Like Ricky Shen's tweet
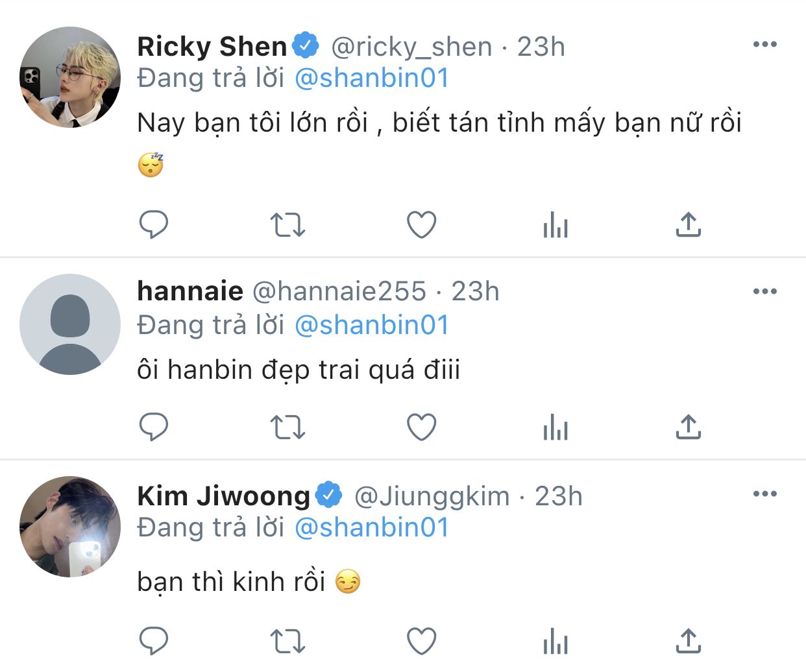The width and height of the screenshot is (806, 672). (421, 225)
